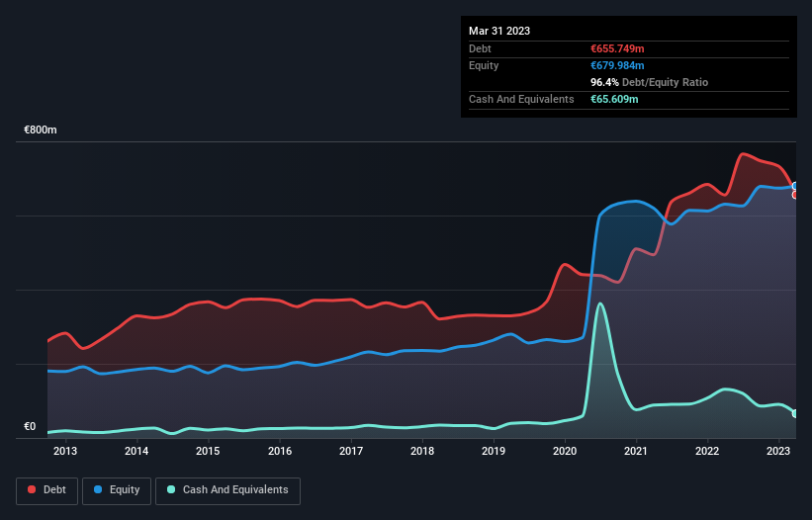Image resolution: width=812 pixels, height=520 pixels.
Task: Click the mid-2020 cash spike peak
Action: (600, 303)
